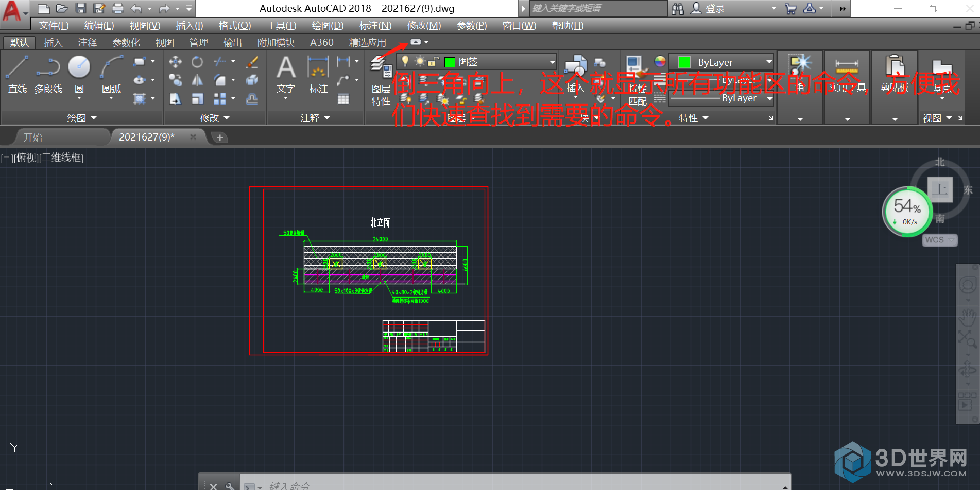Switch to the 开始 document tab
This screenshot has height=490, width=980.
33,137
